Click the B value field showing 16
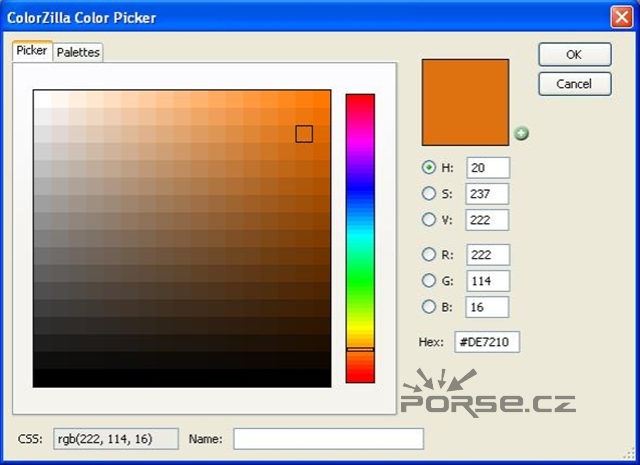640x465 pixels. [487, 307]
